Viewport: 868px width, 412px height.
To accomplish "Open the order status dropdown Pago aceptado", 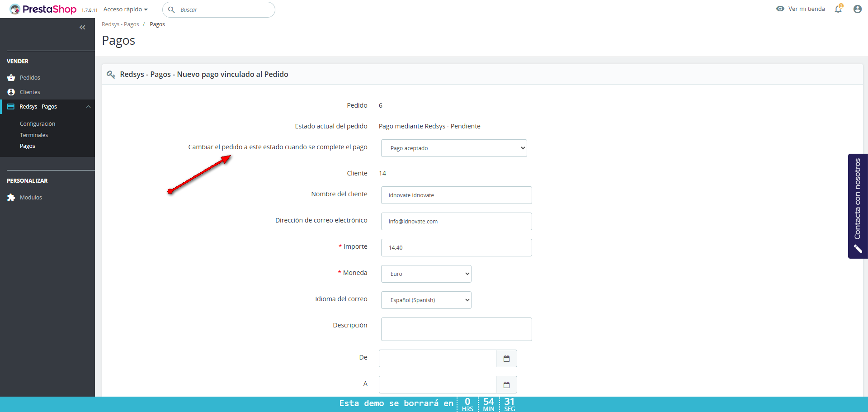I will coord(454,148).
